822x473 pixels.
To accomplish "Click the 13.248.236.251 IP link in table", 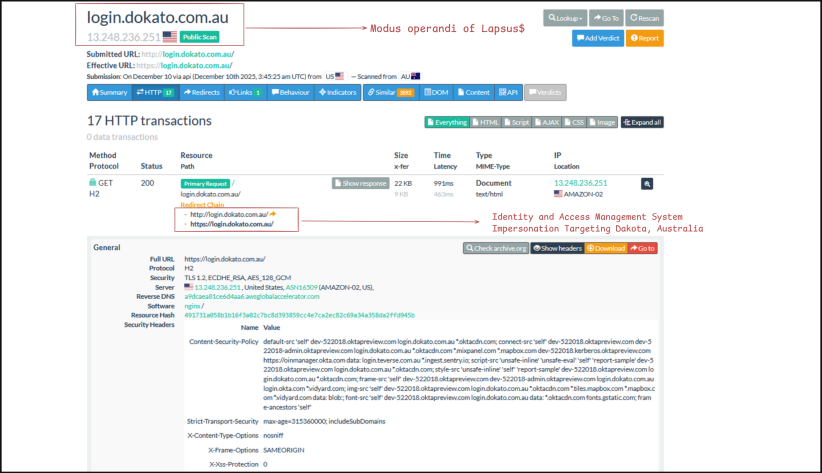I will (580, 183).
